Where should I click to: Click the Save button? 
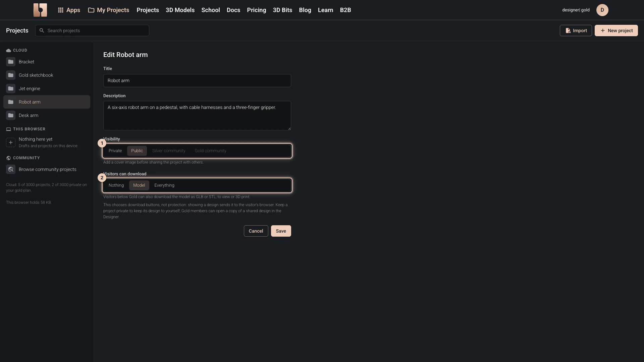(281, 231)
